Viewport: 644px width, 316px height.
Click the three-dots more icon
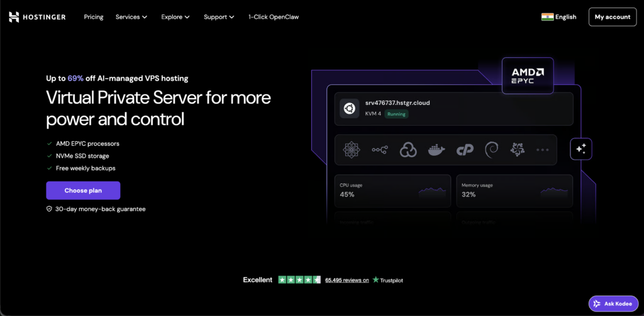(543, 150)
